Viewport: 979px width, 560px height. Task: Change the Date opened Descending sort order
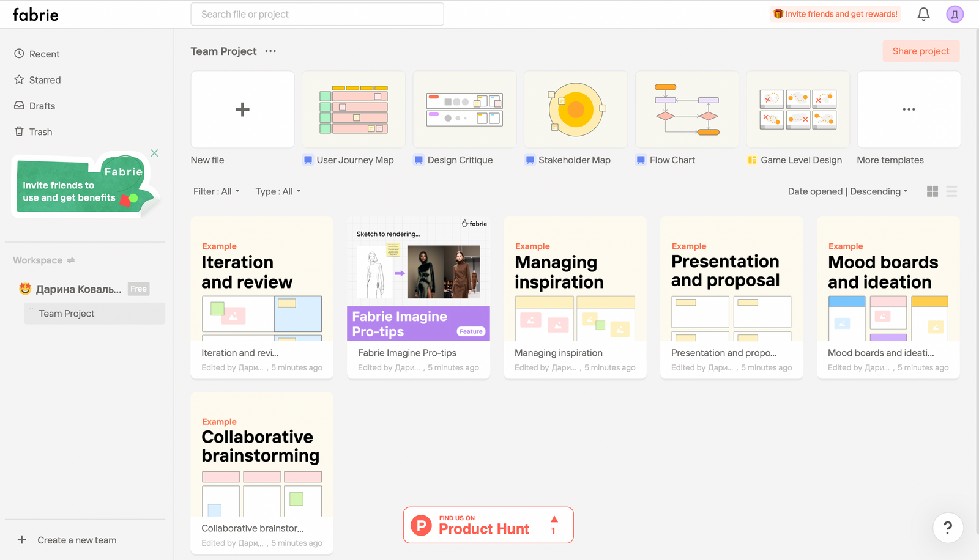(x=847, y=191)
